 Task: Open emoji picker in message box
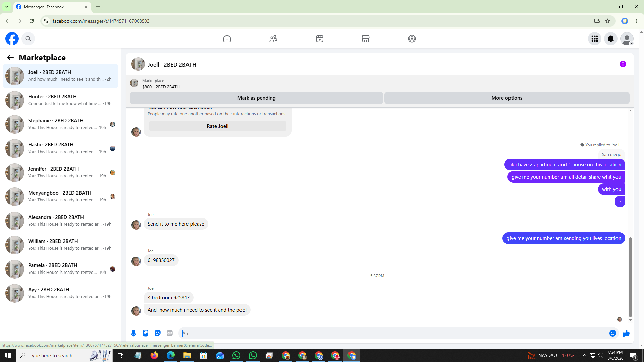(612, 333)
